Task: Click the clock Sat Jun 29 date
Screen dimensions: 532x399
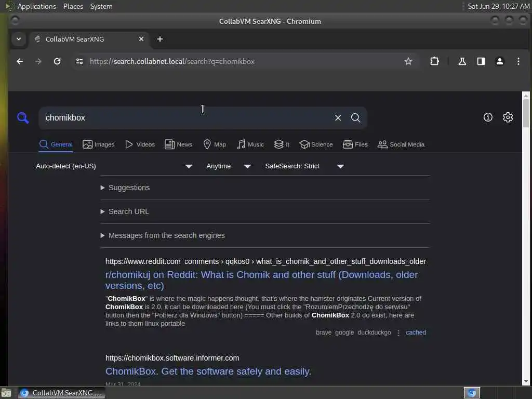Action: pyautogui.click(x=498, y=6)
